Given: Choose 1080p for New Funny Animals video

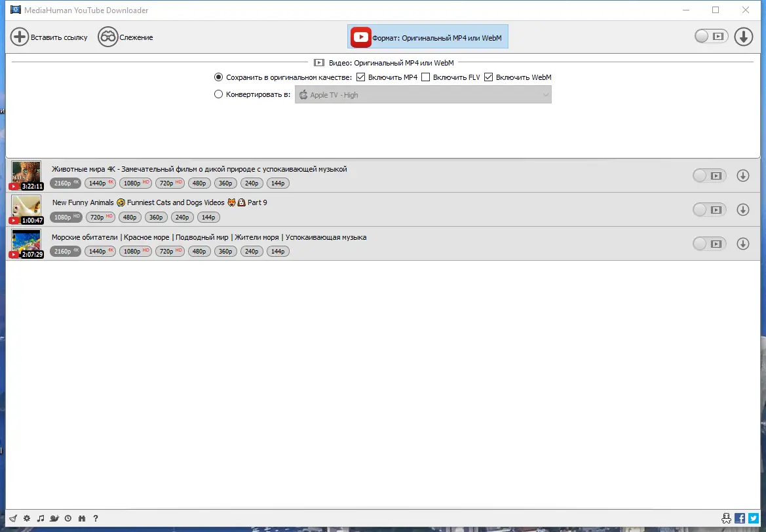Looking at the screenshot, I should coord(66,218).
